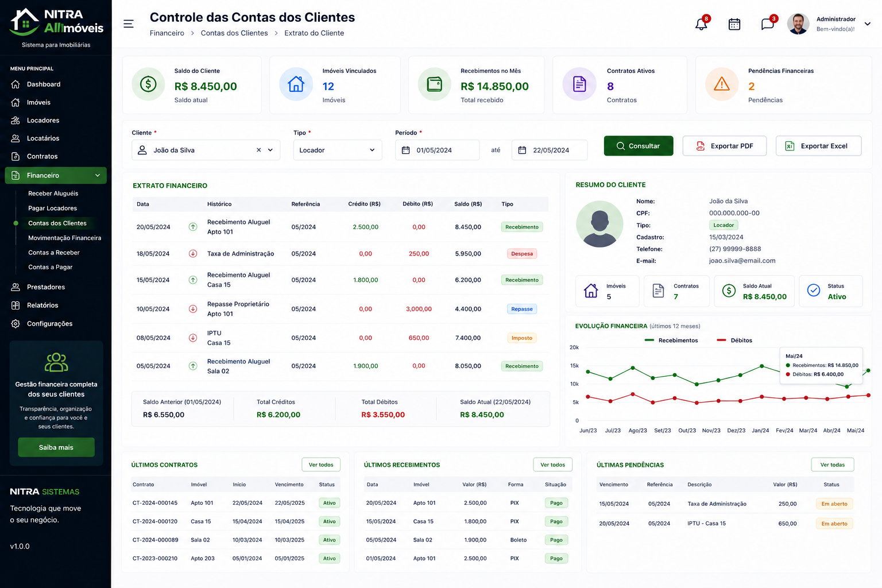Expand the Cliente dropdown arrow
This screenshot has width=882, height=588.
click(x=270, y=150)
